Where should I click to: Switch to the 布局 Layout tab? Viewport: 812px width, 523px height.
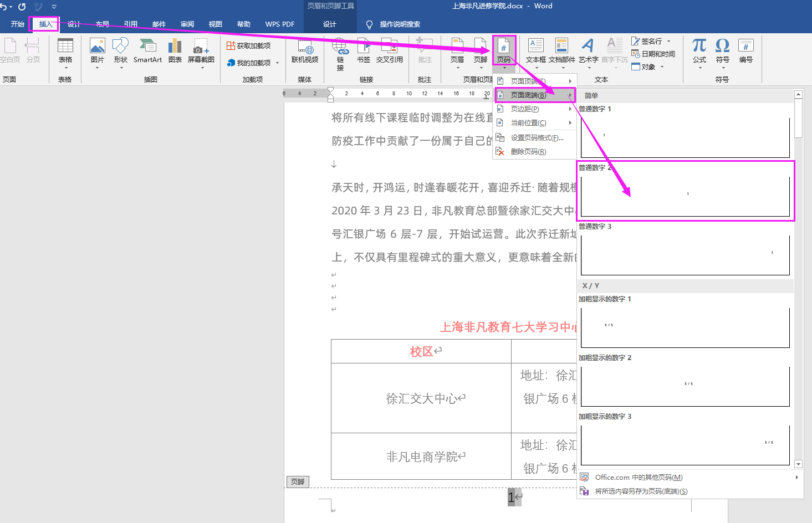click(x=103, y=24)
